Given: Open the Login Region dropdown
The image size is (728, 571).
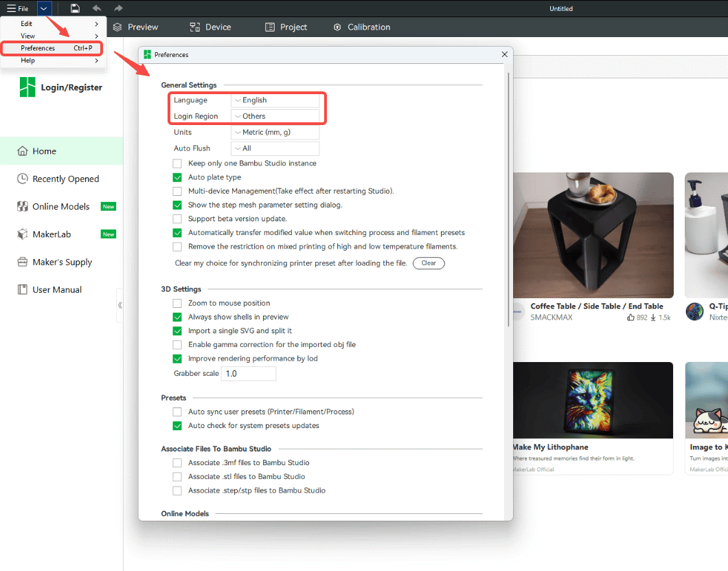Looking at the screenshot, I should pyautogui.click(x=275, y=116).
